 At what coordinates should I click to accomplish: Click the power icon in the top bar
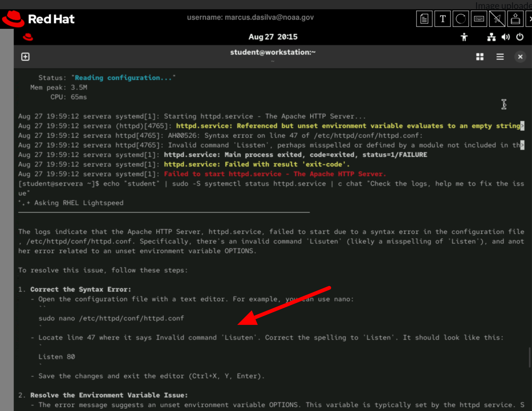520,37
